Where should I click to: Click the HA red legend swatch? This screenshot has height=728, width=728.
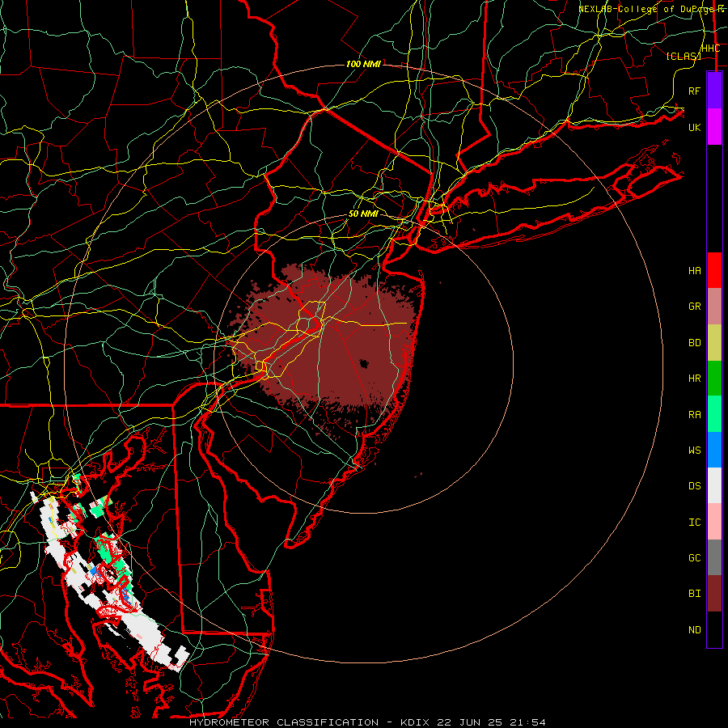point(714,270)
